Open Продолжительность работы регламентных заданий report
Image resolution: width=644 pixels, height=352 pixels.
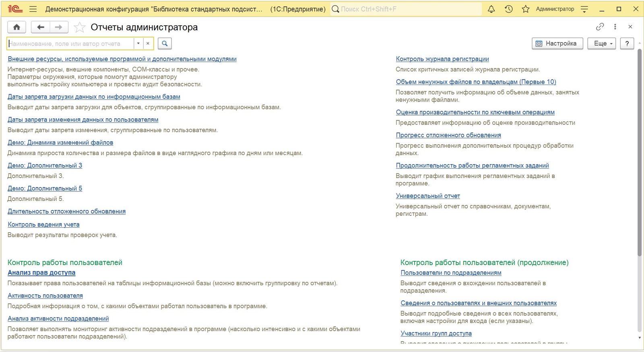[472, 166]
